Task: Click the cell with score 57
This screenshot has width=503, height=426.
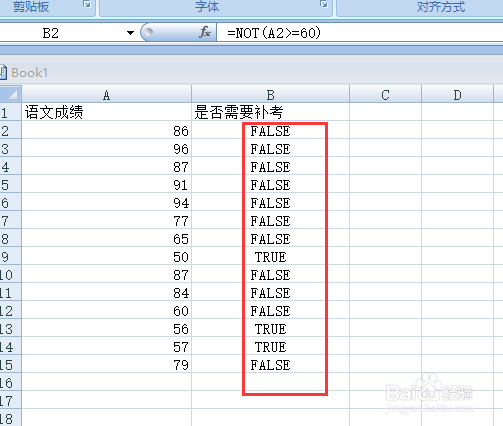Action: (107, 346)
